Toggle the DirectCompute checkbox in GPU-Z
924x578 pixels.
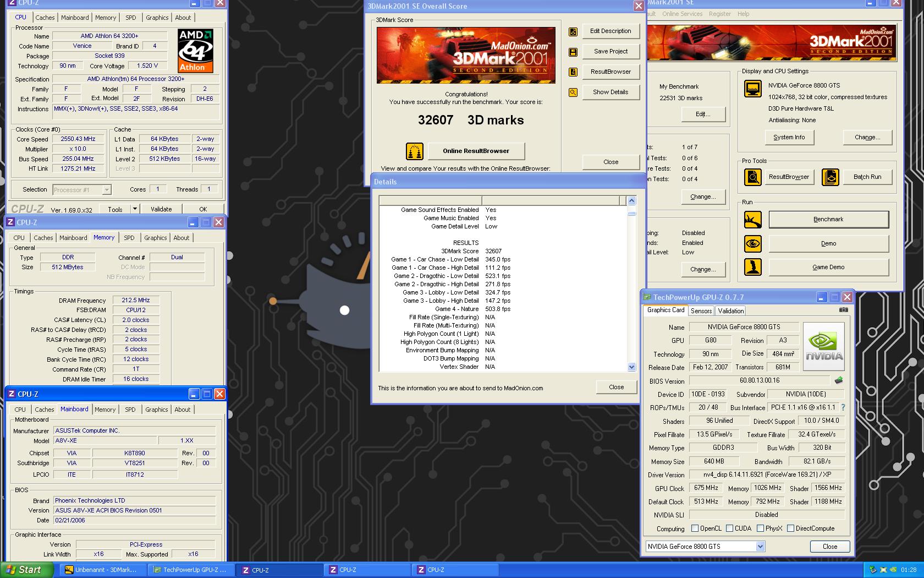(790, 528)
